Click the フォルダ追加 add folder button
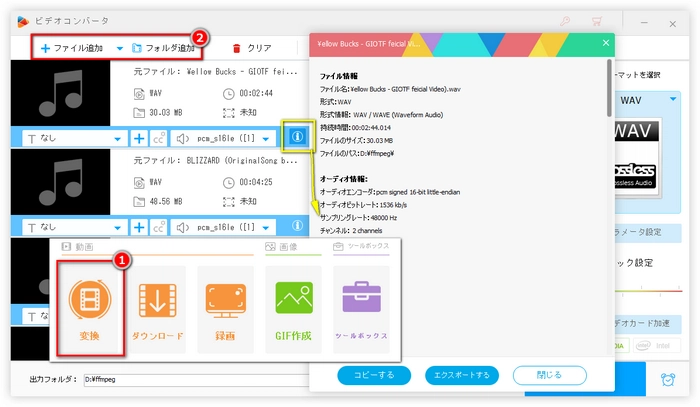700x407 pixels. tap(163, 48)
